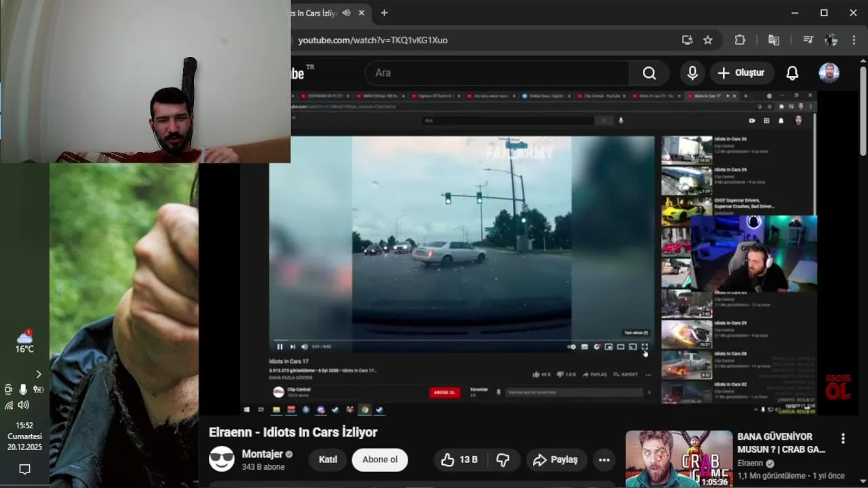Click the Katıl membership button
Image resolution: width=868 pixels, height=488 pixels.
(x=328, y=460)
